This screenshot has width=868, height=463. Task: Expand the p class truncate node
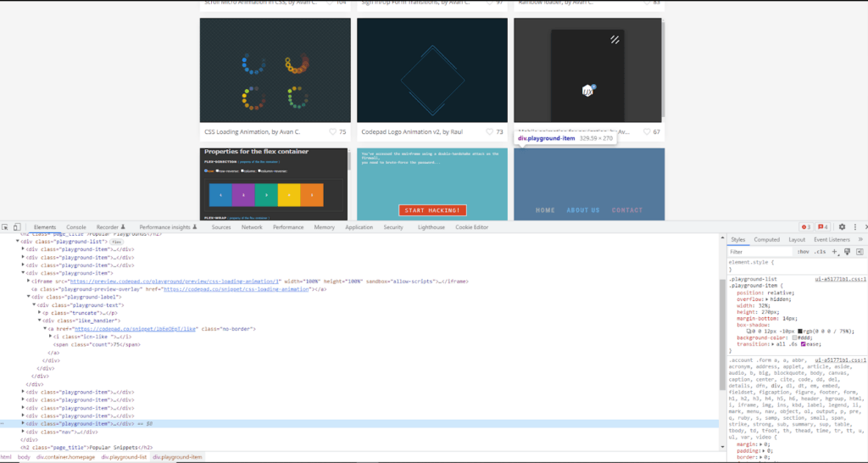point(39,313)
